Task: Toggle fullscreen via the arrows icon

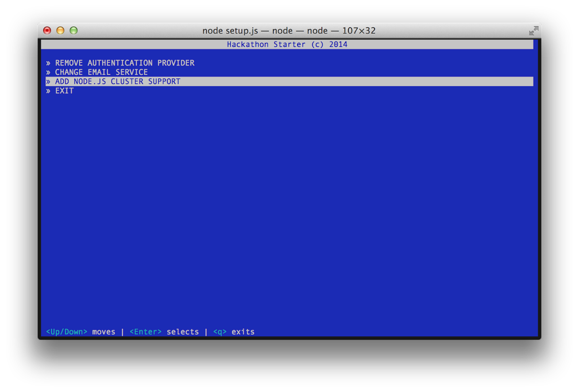Action: (x=534, y=31)
